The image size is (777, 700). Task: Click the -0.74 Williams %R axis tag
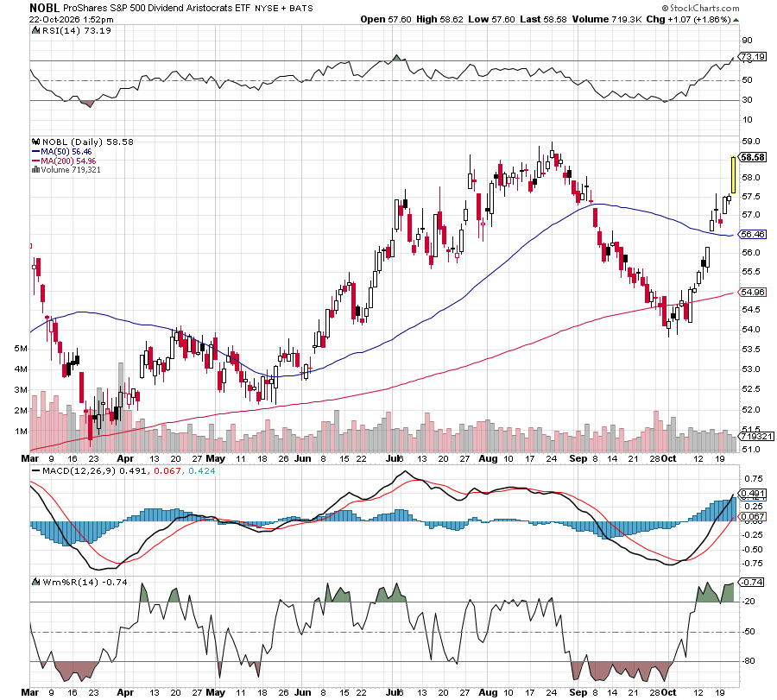[x=753, y=582]
